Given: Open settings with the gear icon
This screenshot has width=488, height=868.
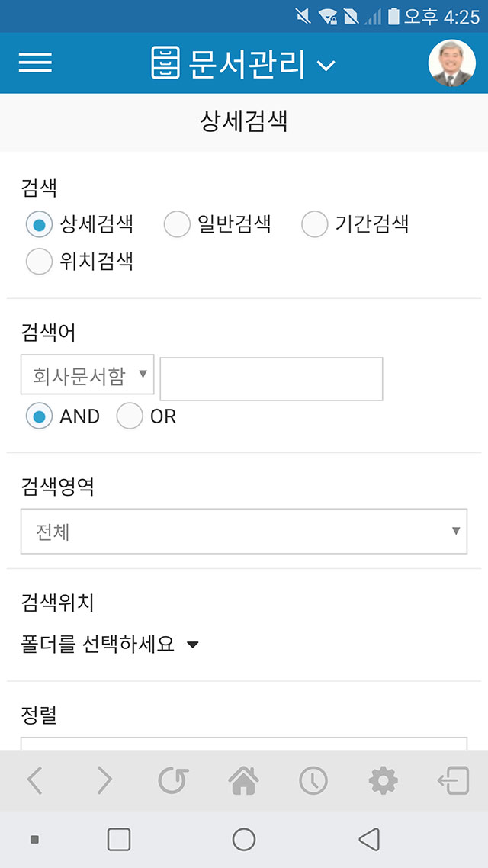Looking at the screenshot, I should click(383, 780).
